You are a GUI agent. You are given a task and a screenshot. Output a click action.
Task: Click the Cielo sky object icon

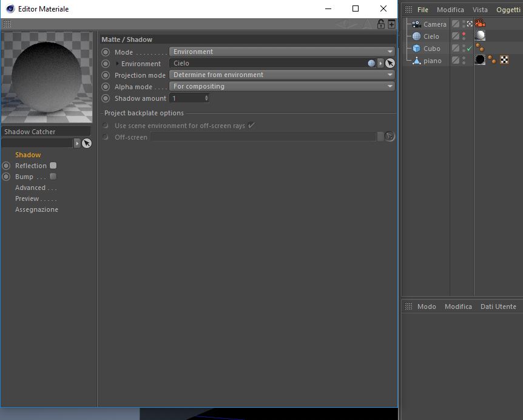click(x=417, y=36)
